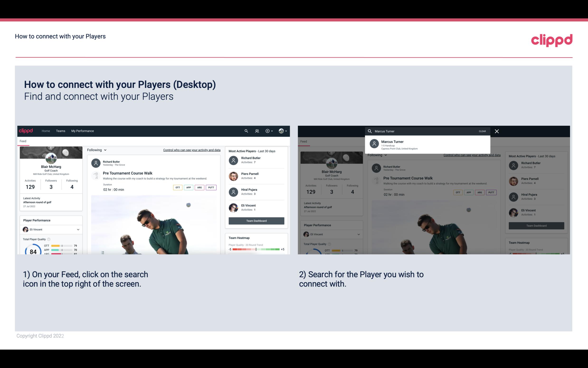Click the Team Dashboard button
588x368 pixels.
(256, 220)
